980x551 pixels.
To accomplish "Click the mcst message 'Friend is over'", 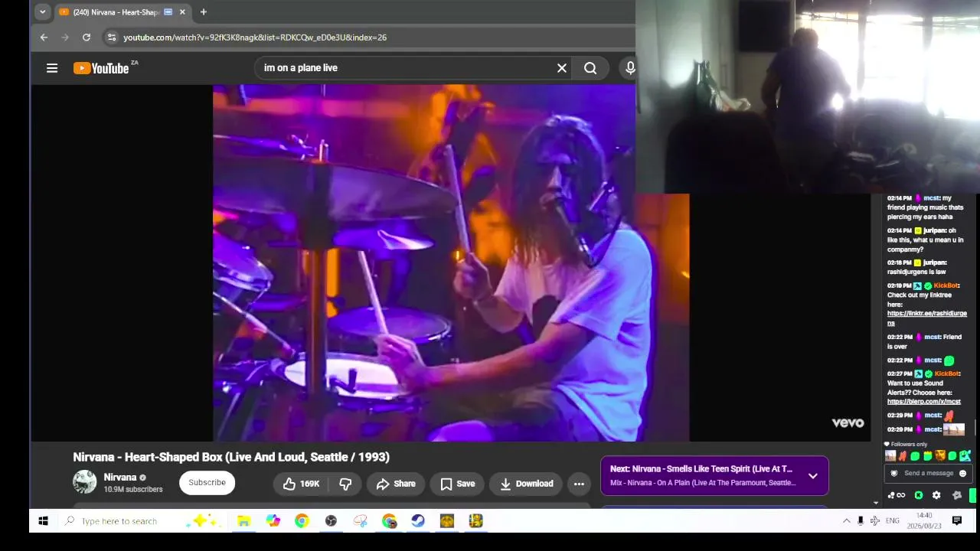I will (924, 341).
